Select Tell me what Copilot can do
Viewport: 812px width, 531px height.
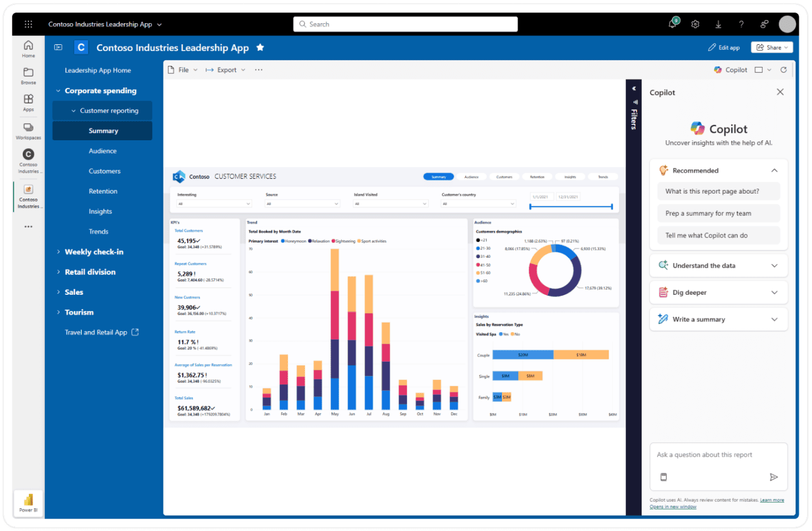(x=718, y=235)
